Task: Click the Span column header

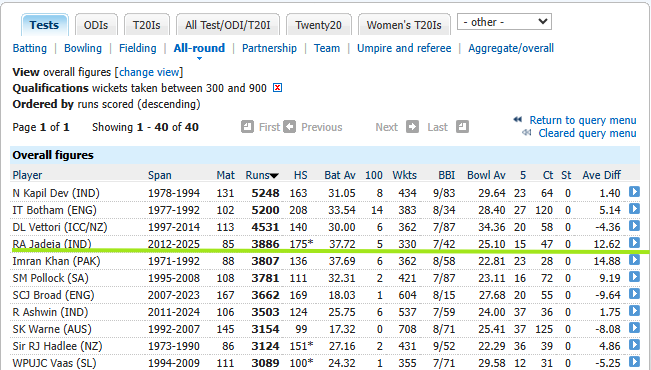Action: 159,175
